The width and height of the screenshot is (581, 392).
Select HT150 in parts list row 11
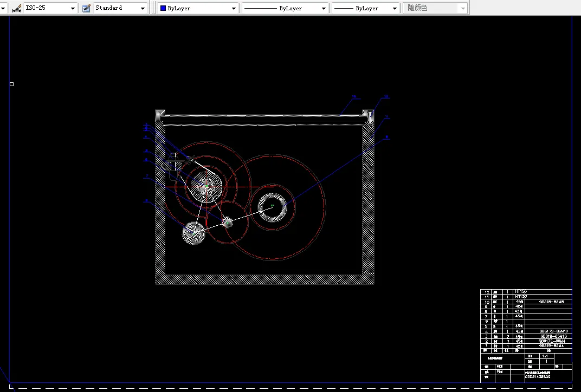click(x=521, y=297)
